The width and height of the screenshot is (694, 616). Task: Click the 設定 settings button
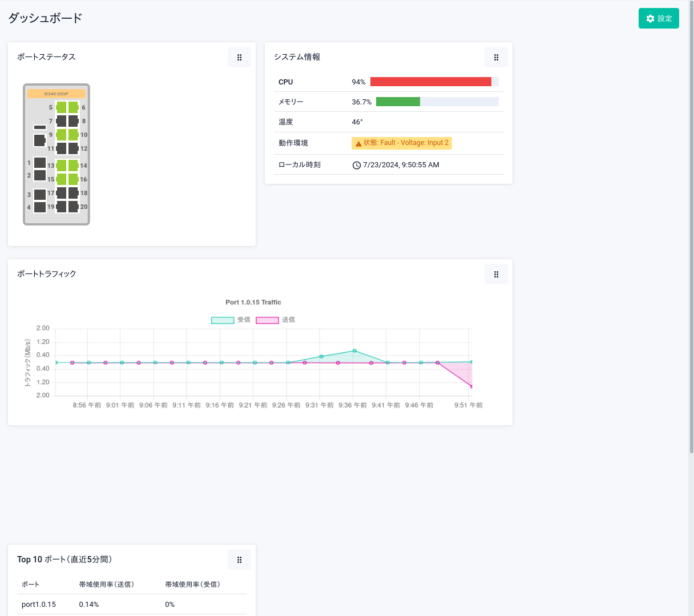click(659, 18)
